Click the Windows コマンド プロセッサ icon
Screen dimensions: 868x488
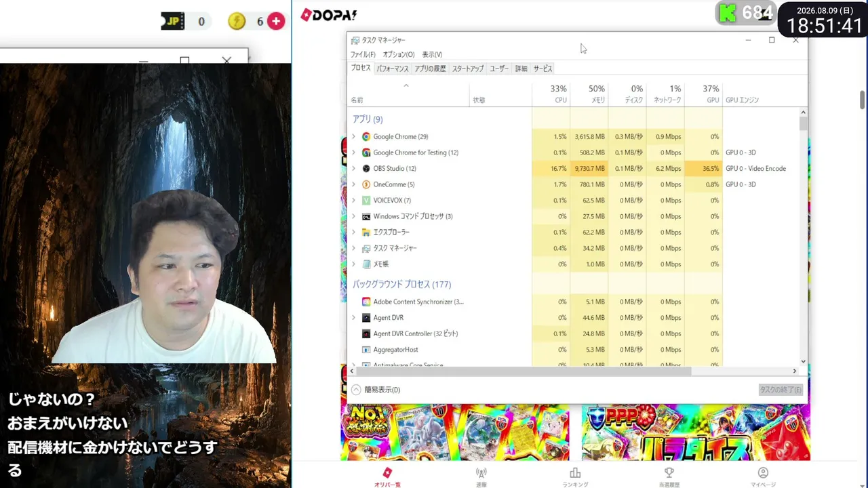[x=366, y=216]
